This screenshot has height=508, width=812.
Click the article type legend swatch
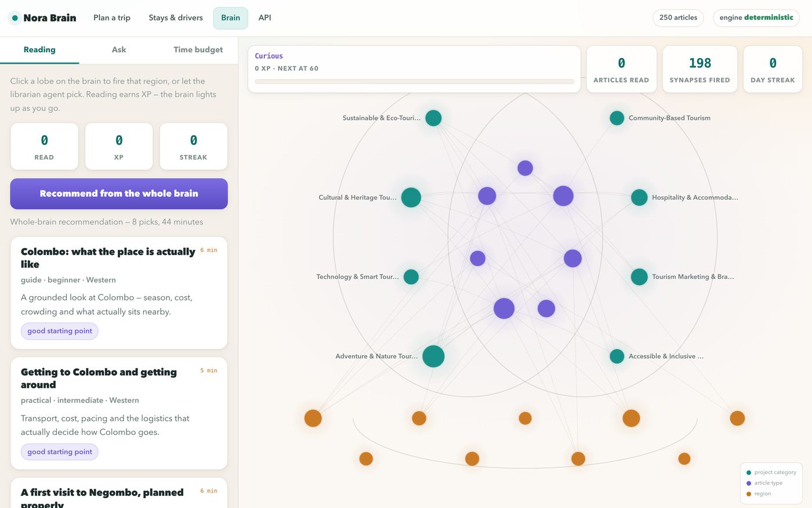[749, 483]
